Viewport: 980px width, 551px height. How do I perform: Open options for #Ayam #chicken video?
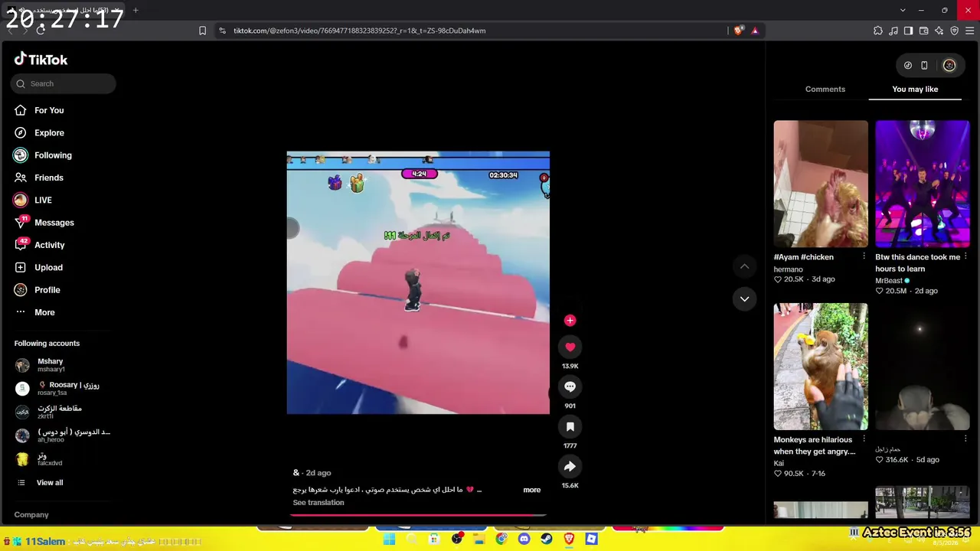[x=864, y=257]
